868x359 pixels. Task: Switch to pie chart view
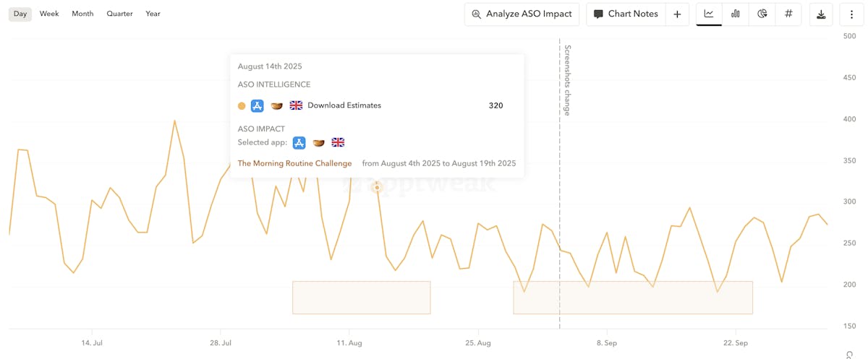click(762, 14)
